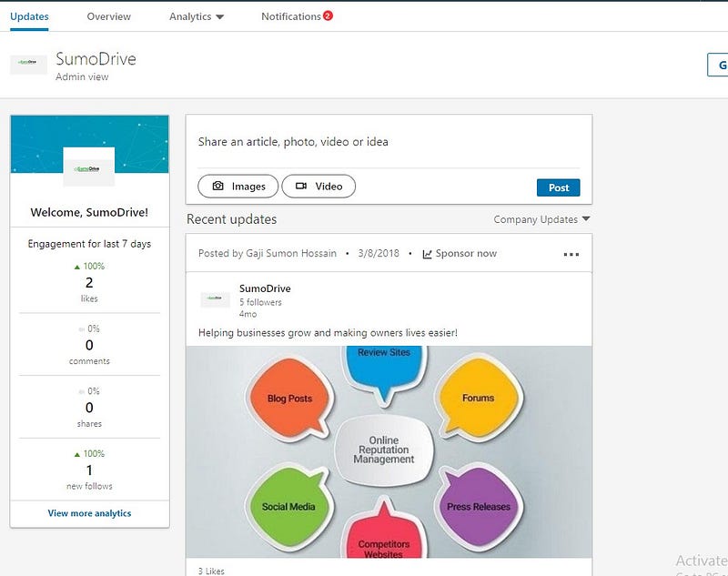Click the SumoDrive page title
Viewport: 728px width, 576px height.
96,59
